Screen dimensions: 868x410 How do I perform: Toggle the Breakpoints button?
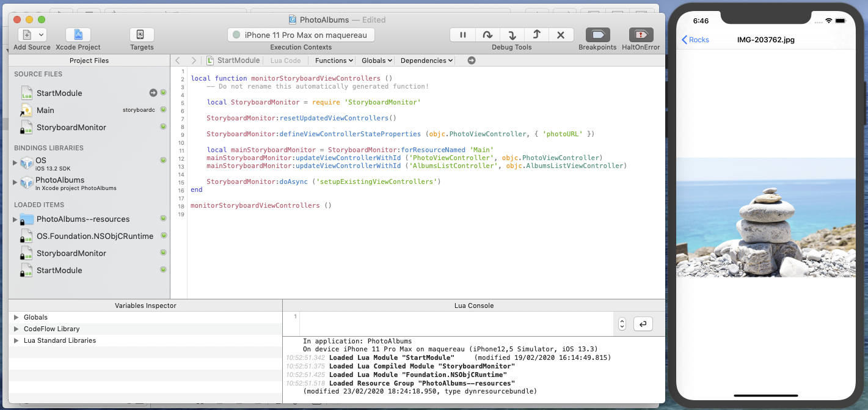[x=597, y=35]
